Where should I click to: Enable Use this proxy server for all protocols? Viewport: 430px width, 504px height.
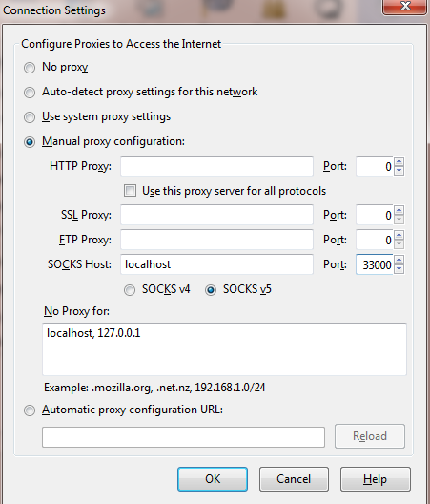[130, 191]
